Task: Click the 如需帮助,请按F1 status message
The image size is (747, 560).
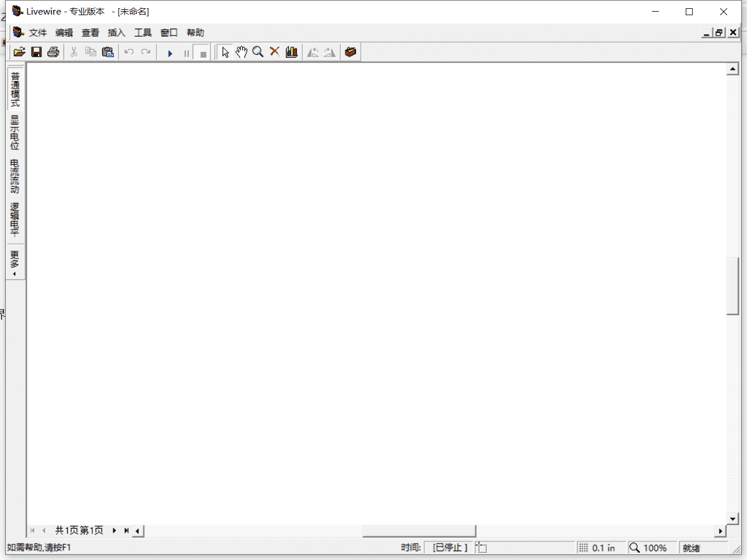Action: (x=39, y=547)
